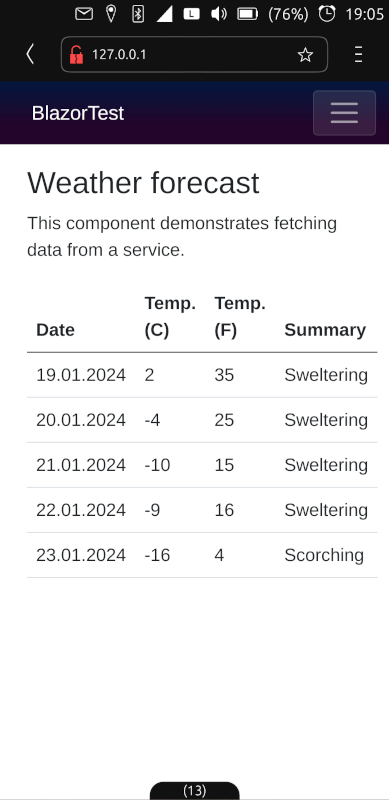Bookmark page with the star icon

pyautogui.click(x=305, y=55)
